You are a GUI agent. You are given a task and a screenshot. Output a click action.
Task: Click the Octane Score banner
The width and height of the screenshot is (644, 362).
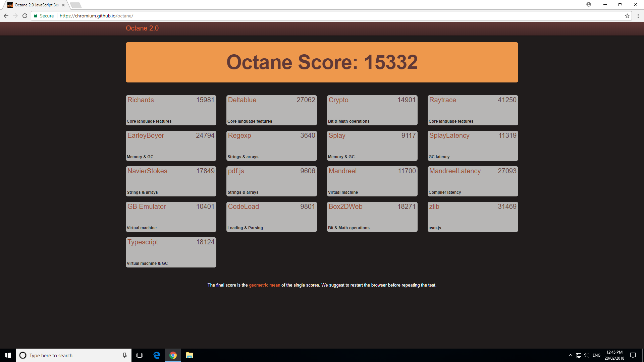coord(322,62)
